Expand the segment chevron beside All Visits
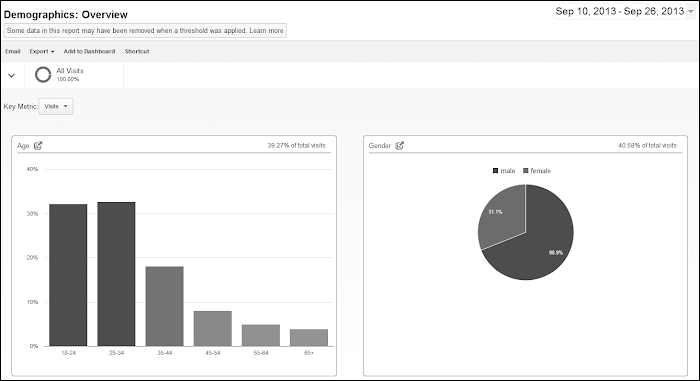Image resolution: width=700 pixels, height=381 pixels. [12, 75]
